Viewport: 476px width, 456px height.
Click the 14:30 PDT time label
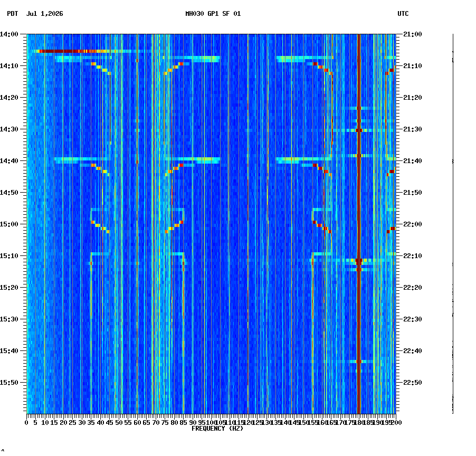(x=9, y=129)
